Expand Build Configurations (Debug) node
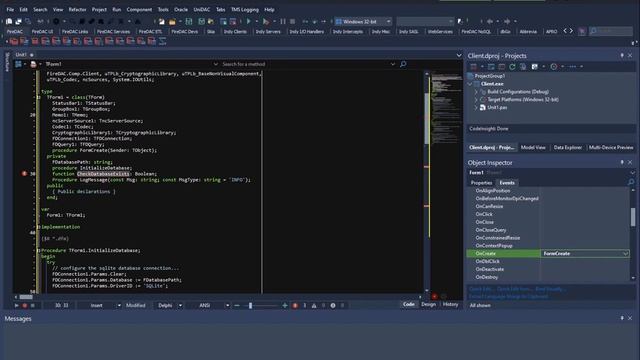640x360 pixels. [x=476, y=92]
